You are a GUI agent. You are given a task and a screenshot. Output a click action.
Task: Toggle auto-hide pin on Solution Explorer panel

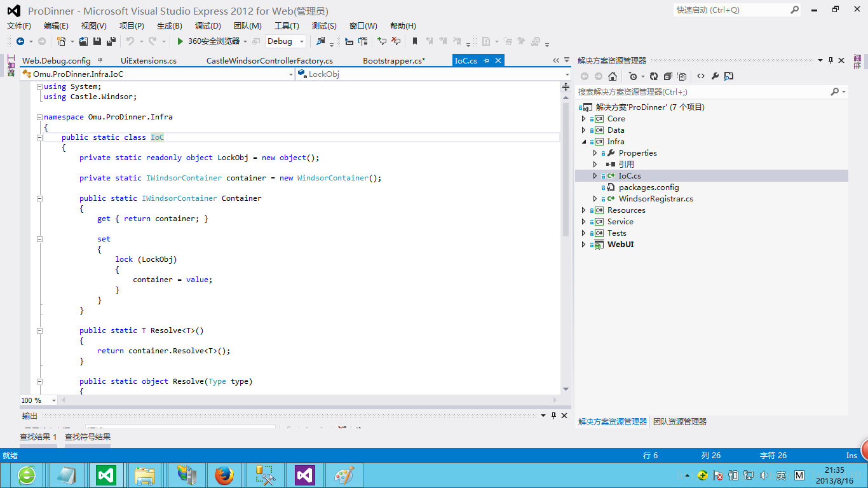[x=831, y=60]
